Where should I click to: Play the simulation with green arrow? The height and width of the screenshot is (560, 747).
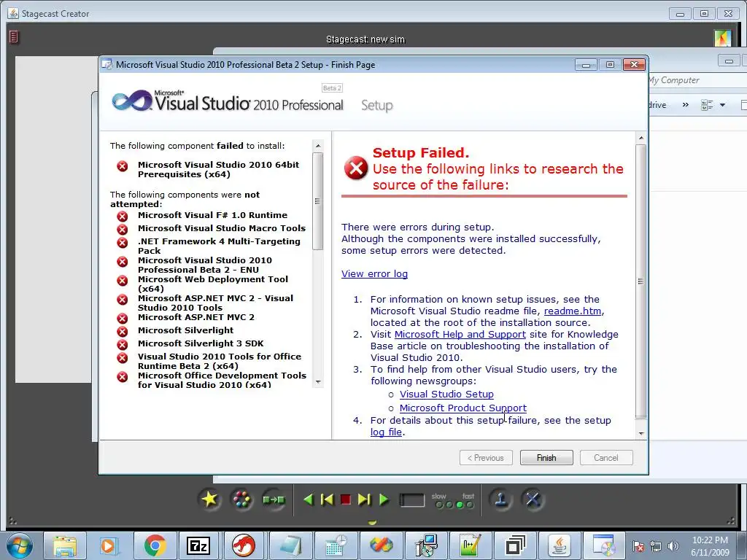pos(384,499)
